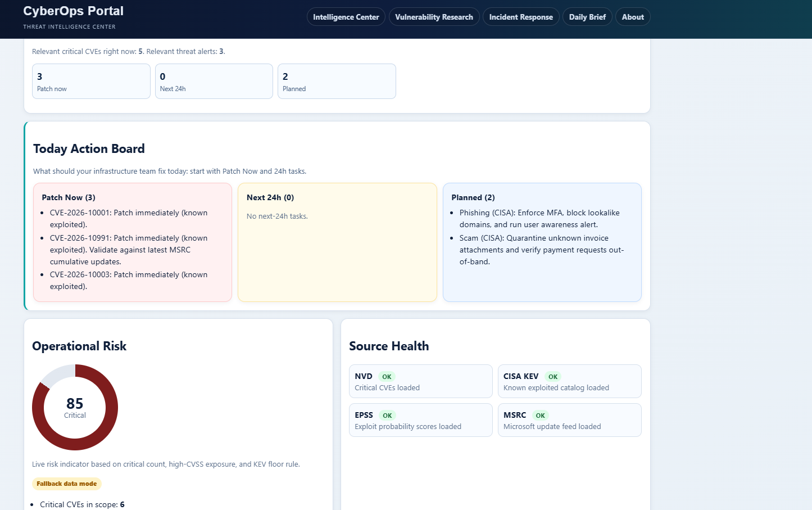Viewport: 812px width, 510px height.
Task: Click the Operational Risk gauge showing 85
Action: 75,407
